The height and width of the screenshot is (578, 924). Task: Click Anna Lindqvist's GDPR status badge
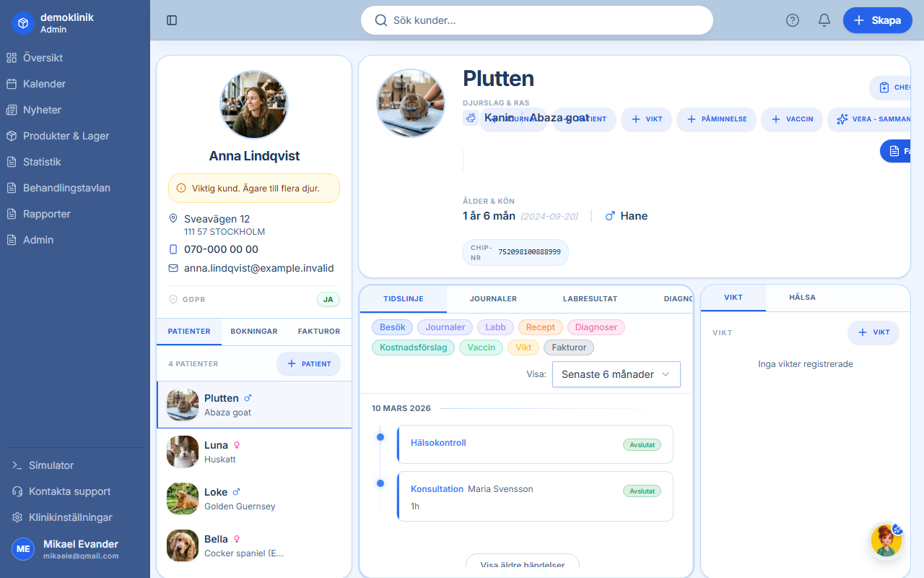tap(328, 298)
